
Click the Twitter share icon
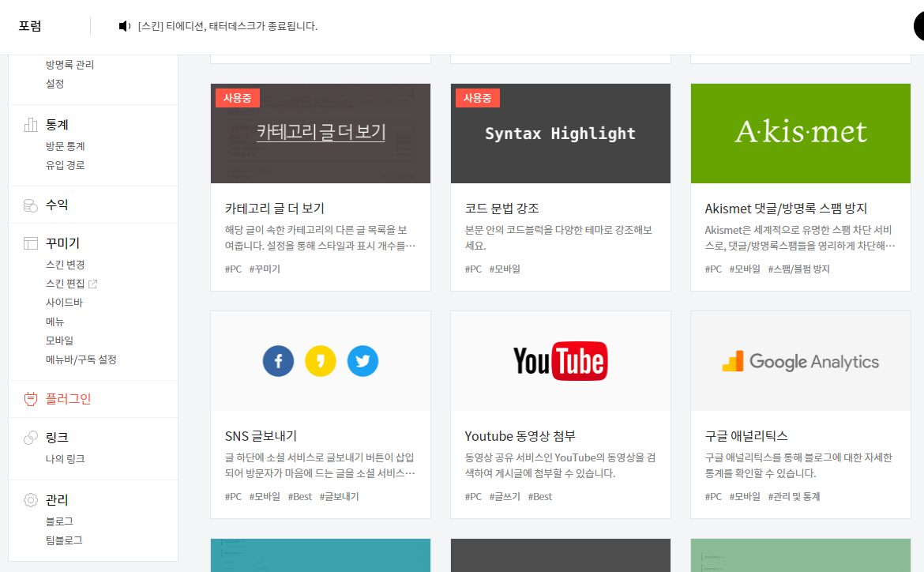point(363,361)
